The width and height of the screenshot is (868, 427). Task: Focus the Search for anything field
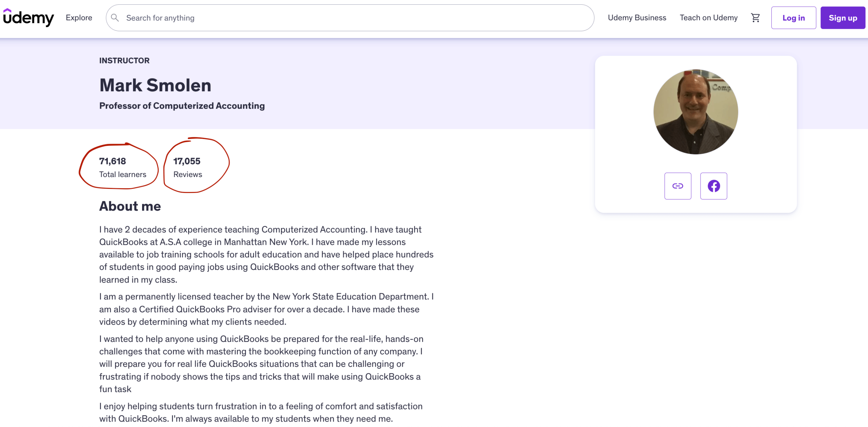click(x=339, y=18)
